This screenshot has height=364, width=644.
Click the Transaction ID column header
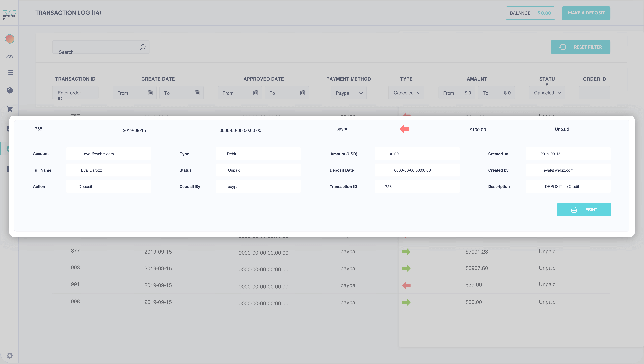(75, 79)
